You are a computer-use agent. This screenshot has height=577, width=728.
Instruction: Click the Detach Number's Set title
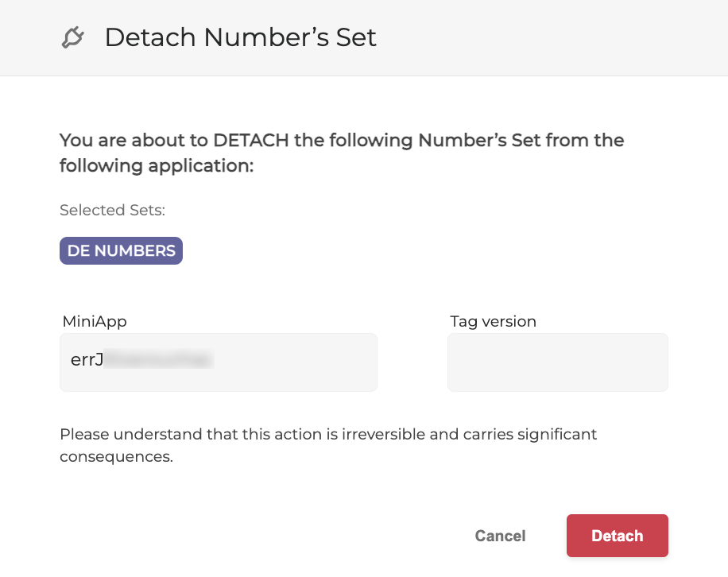(240, 37)
